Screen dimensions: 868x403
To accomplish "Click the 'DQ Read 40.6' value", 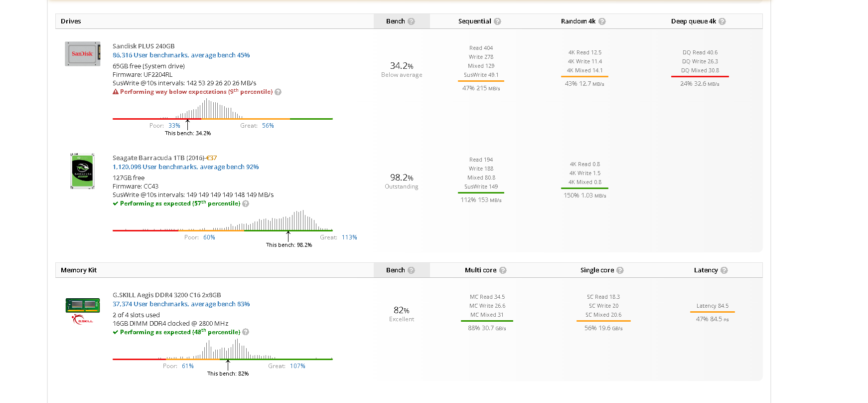I will point(700,53).
